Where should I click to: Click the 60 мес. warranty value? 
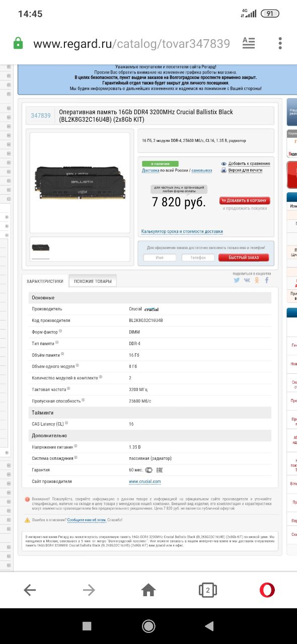pos(136,470)
